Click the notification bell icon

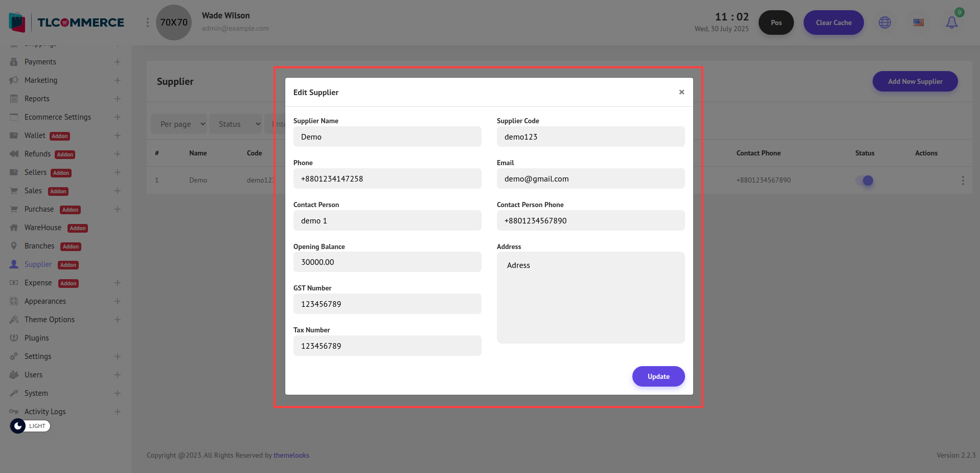pyautogui.click(x=951, y=22)
